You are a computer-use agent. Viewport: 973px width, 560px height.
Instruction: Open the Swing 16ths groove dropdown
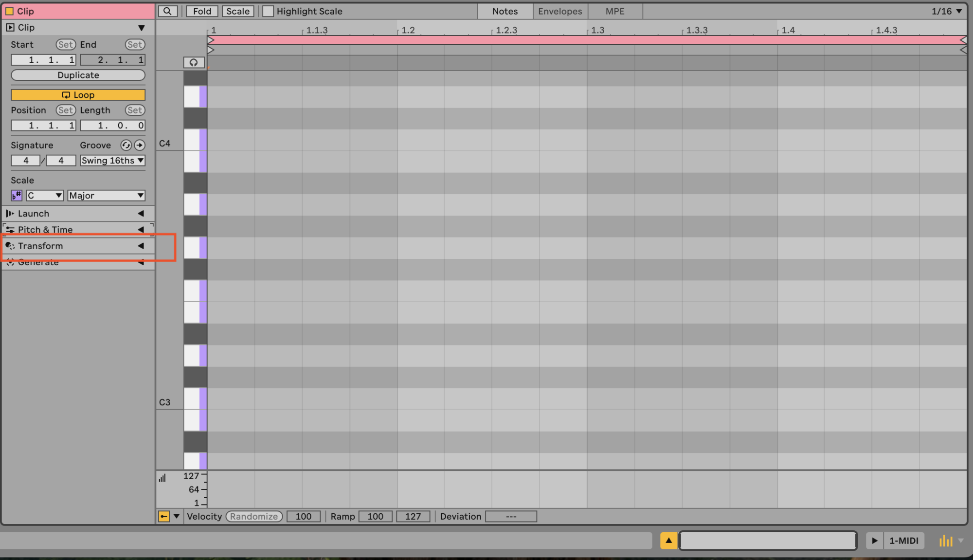tap(112, 160)
